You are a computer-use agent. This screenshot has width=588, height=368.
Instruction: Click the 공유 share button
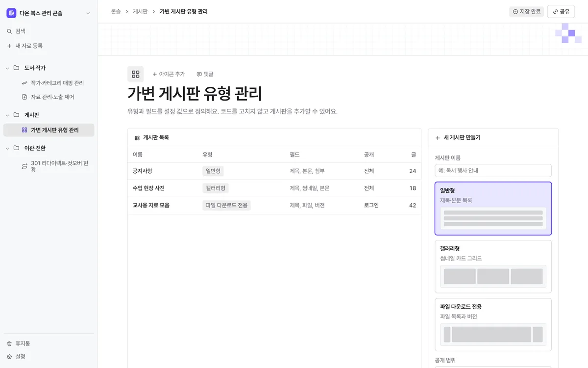coord(561,11)
